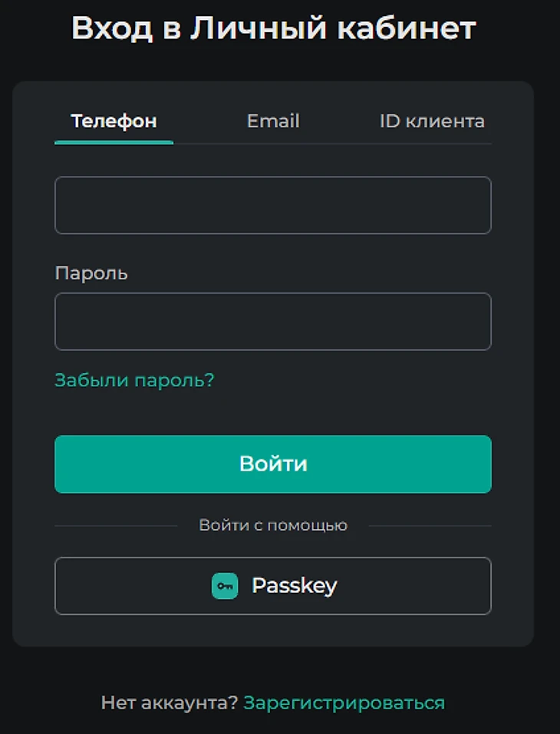
Task: Focus the phone number input field
Action: coord(272,205)
